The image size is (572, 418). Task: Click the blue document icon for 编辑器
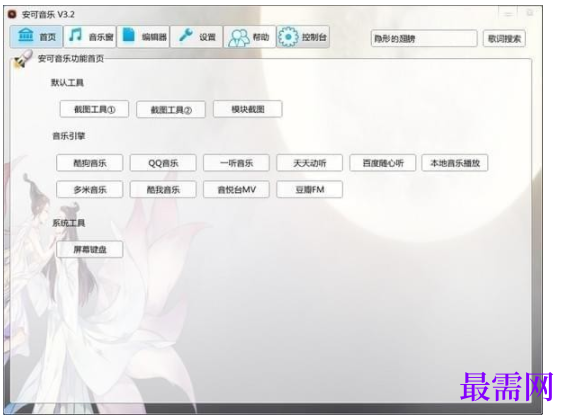(x=128, y=35)
